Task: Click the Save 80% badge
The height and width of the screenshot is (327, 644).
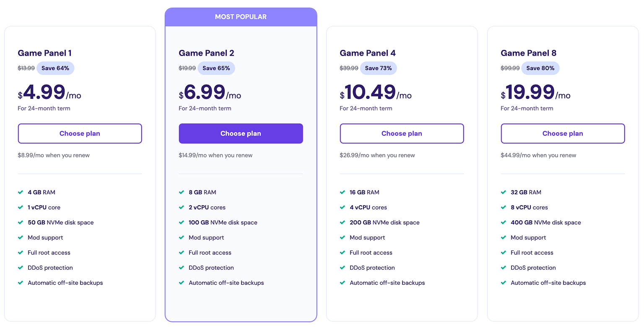Action: 540,68
